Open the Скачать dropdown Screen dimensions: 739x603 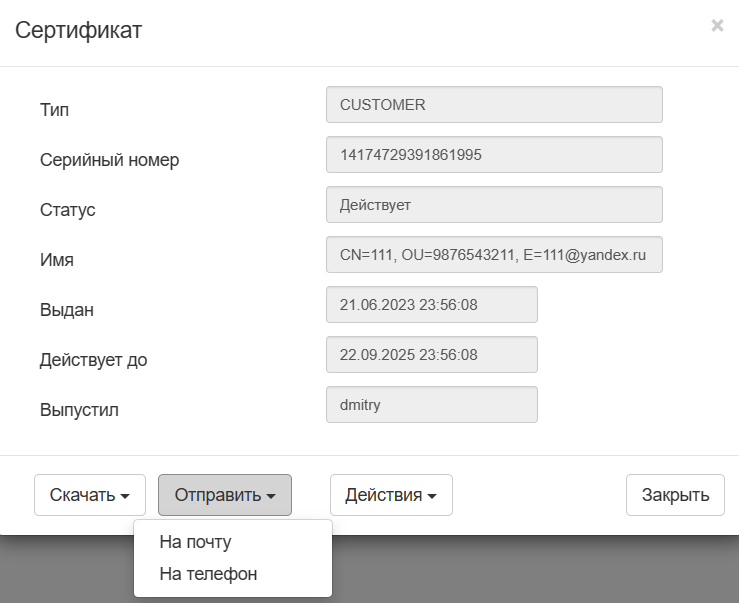pos(90,495)
